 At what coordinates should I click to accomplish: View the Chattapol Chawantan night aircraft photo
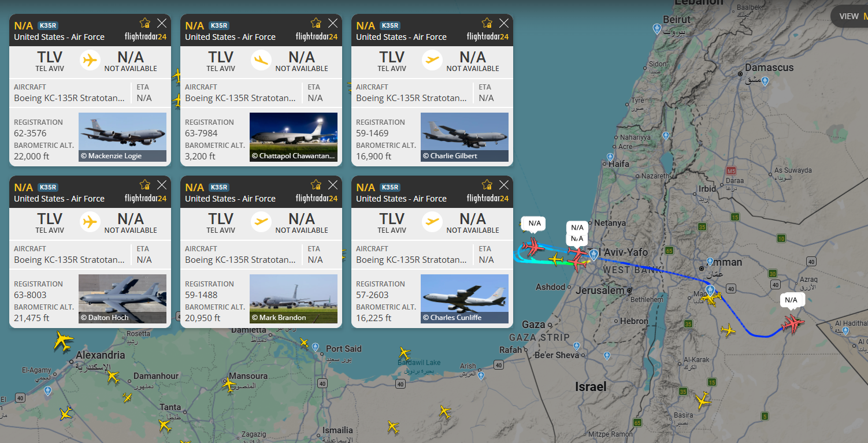(x=294, y=137)
